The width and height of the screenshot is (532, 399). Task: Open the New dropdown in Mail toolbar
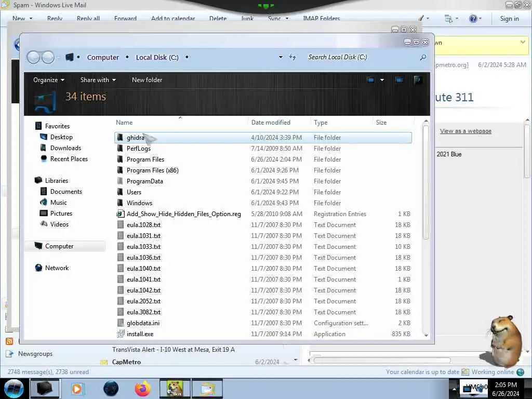(x=22, y=18)
